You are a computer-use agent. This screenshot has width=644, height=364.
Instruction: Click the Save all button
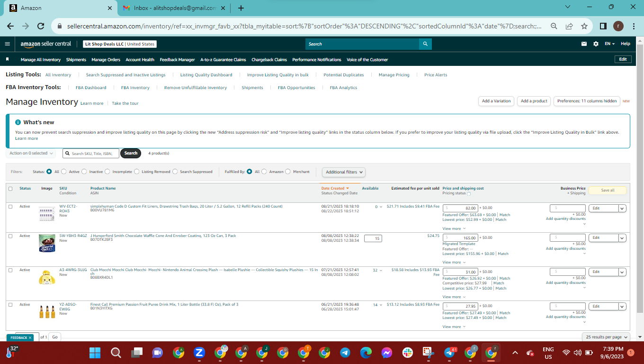click(608, 190)
